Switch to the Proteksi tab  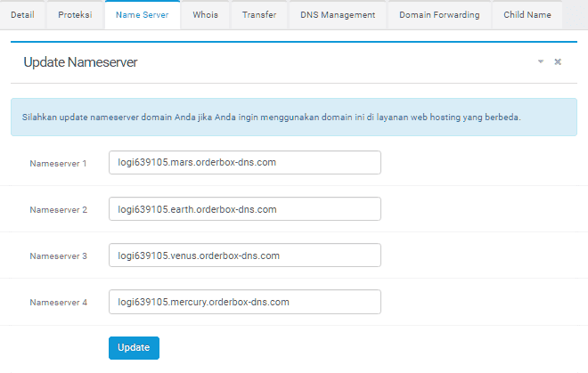(x=75, y=15)
